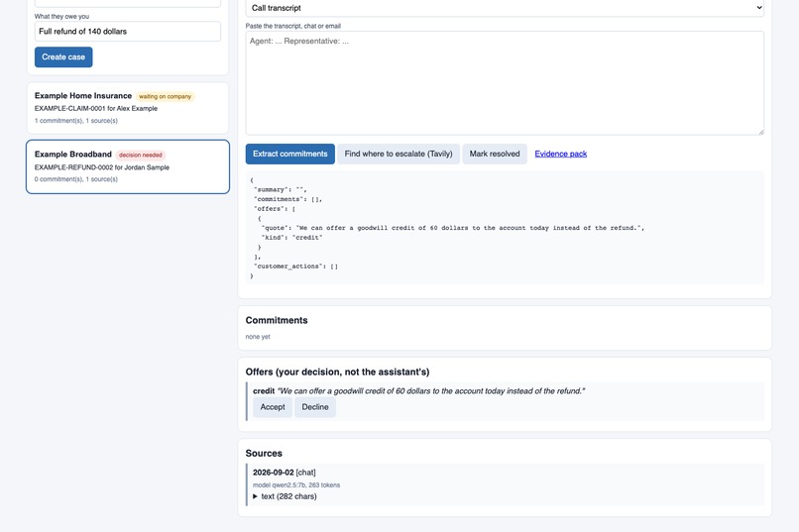Click the "commitments": [] JSON line
The width and height of the screenshot is (799, 532).
287,199
